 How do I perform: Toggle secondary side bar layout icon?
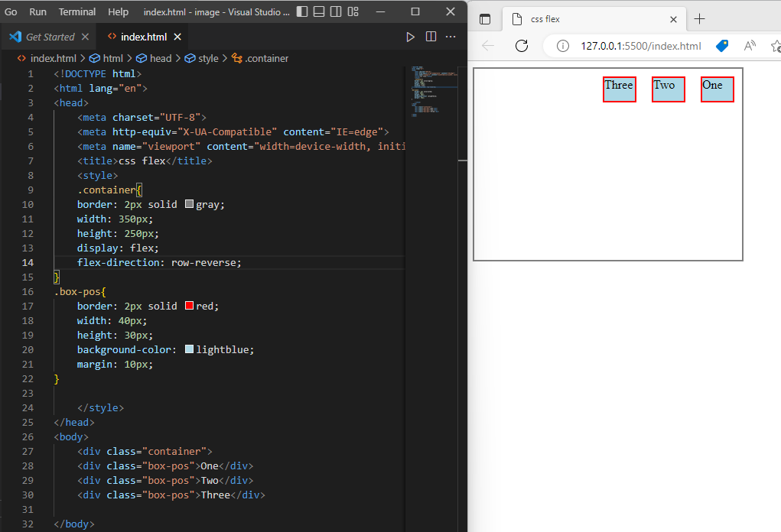(x=336, y=11)
